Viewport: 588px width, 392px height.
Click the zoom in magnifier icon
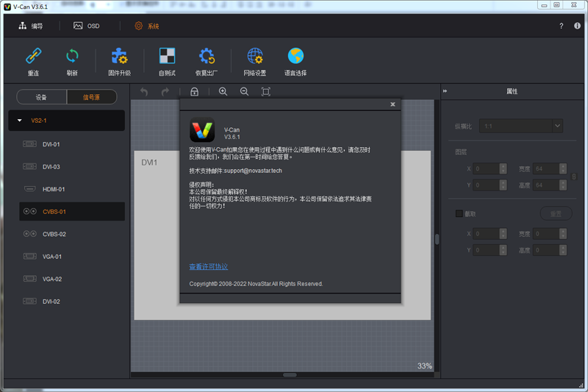click(x=223, y=92)
